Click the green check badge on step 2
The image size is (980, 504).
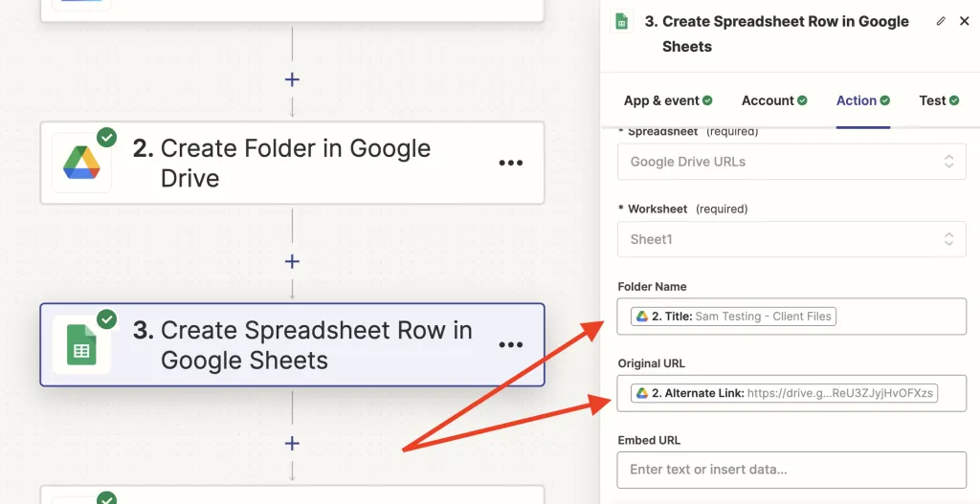click(107, 138)
